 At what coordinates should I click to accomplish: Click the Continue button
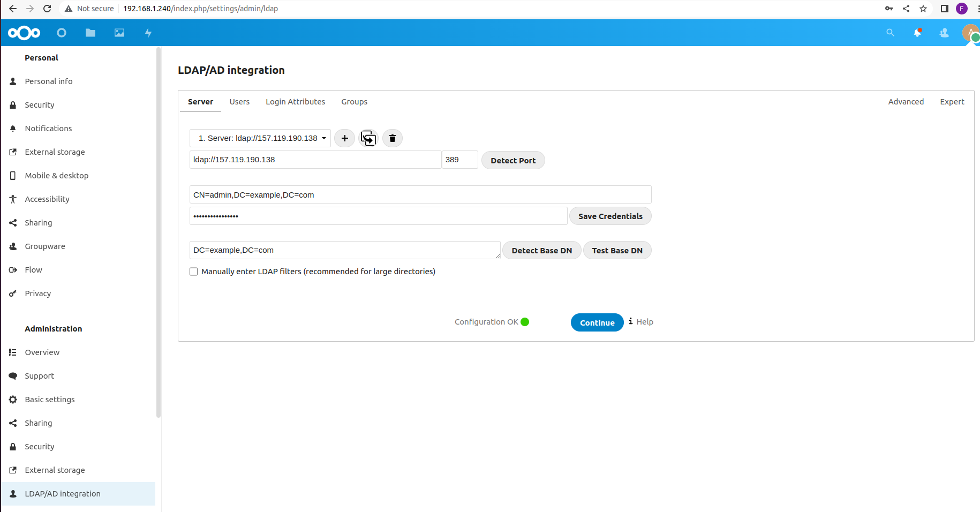(x=597, y=322)
